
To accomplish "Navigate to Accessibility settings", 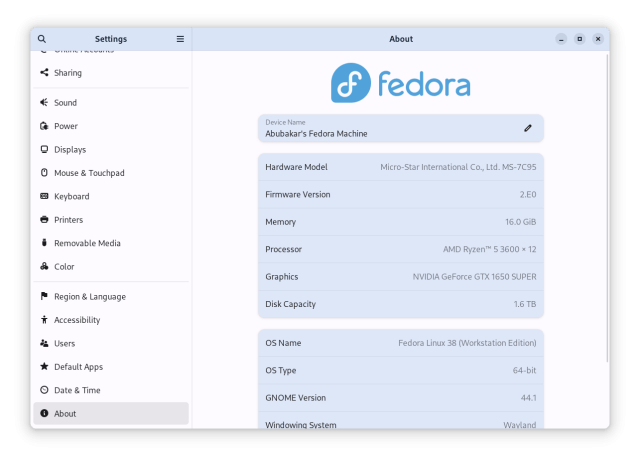I will (x=76, y=320).
